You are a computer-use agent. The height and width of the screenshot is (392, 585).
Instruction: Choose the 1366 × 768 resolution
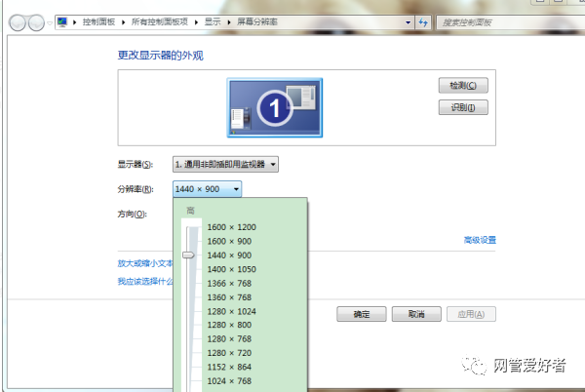(x=229, y=284)
